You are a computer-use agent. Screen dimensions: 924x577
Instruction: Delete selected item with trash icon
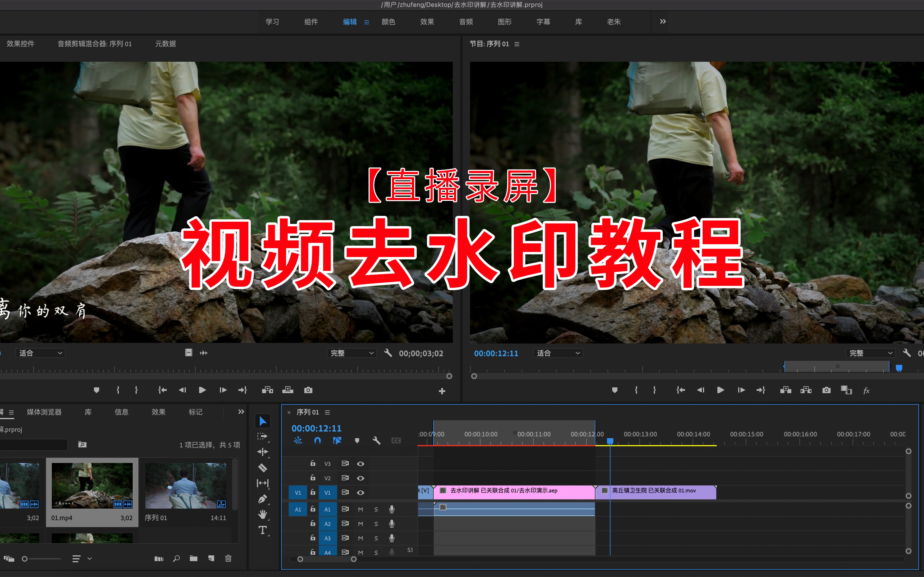click(228, 558)
